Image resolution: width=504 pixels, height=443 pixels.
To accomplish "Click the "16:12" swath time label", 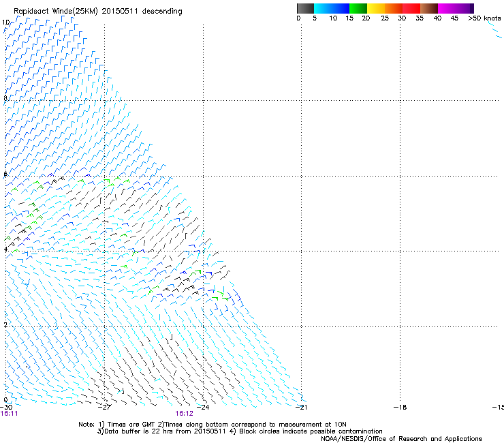I will coord(184,414).
